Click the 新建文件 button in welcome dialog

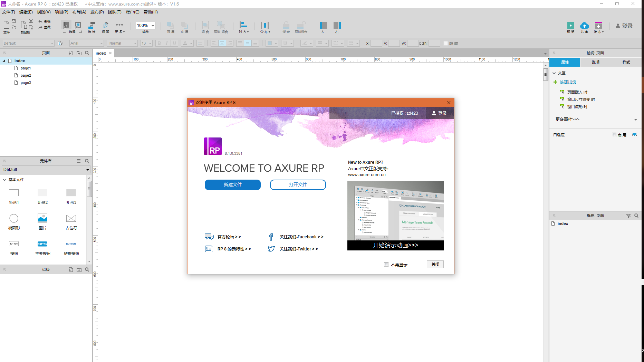pos(233,185)
